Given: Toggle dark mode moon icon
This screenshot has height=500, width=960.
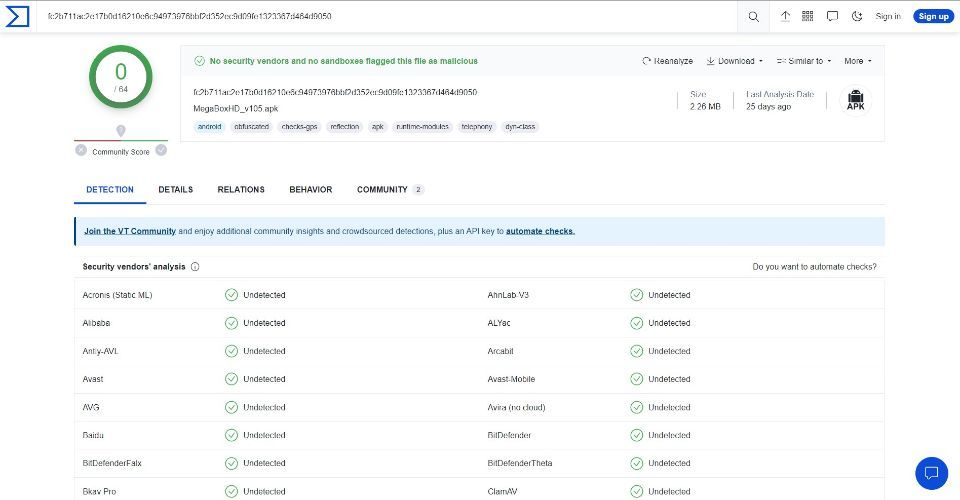Looking at the screenshot, I should (857, 17).
